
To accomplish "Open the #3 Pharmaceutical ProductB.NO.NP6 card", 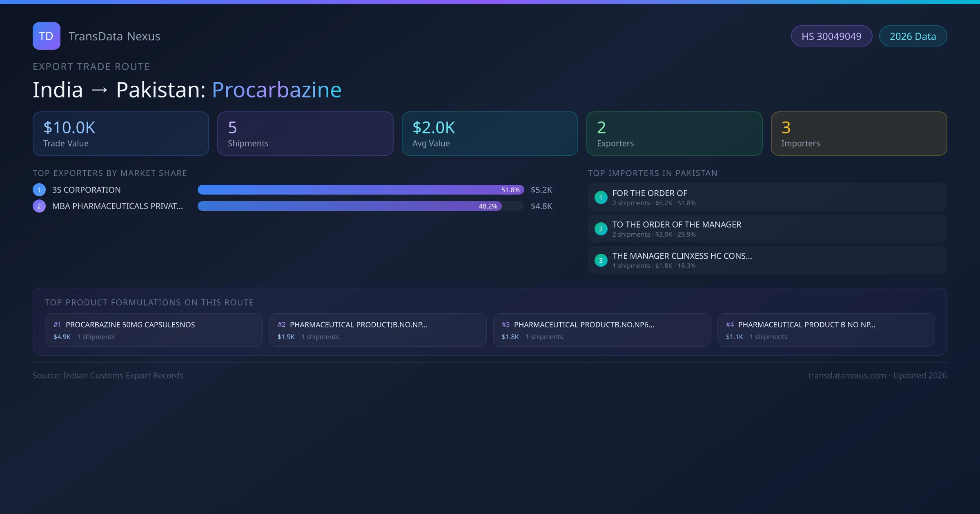I will click(x=601, y=330).
